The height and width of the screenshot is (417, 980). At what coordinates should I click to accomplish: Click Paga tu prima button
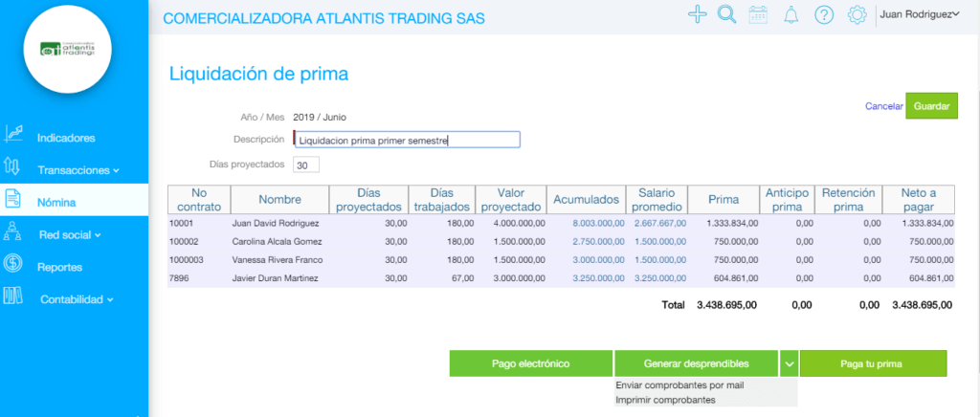click(873, 363)
